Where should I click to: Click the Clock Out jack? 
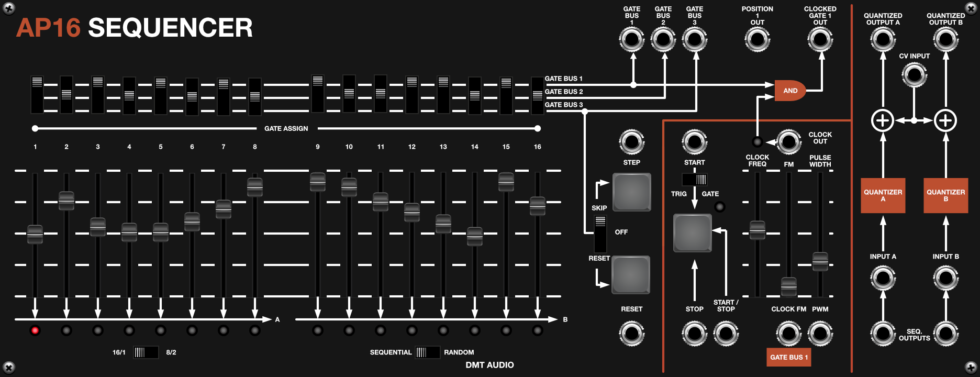tap(789, 141)
